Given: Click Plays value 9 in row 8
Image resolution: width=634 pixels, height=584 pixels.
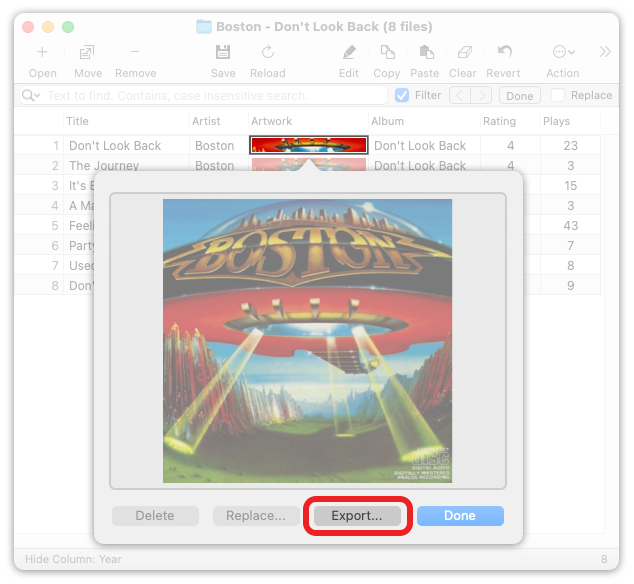Looking at the screenshot, I should (571, 286).
